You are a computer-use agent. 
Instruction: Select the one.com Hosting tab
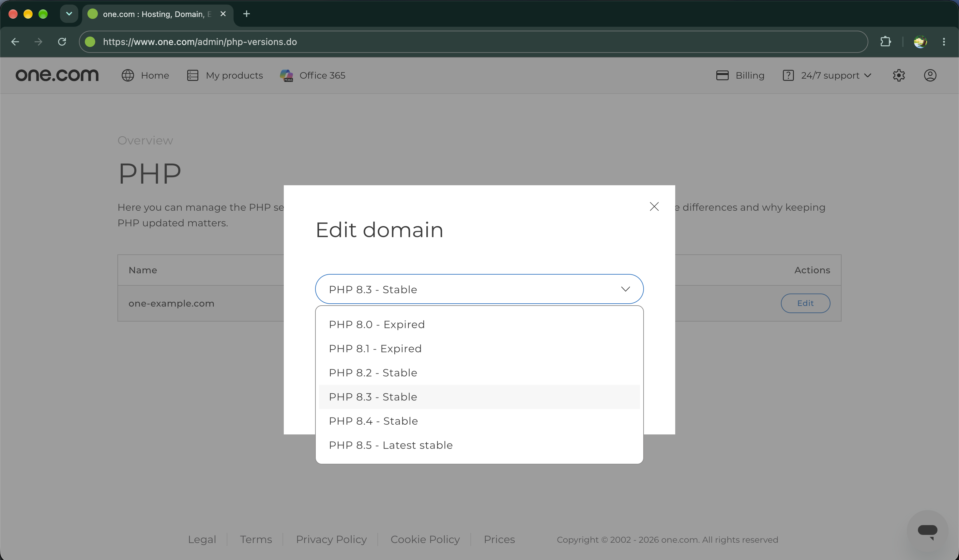pos(158,14)
